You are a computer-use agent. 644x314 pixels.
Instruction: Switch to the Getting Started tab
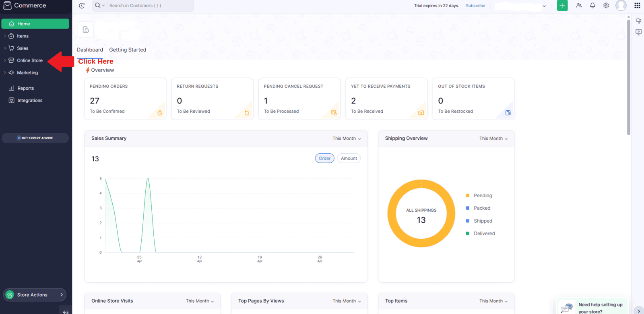(x=128, y=50)
